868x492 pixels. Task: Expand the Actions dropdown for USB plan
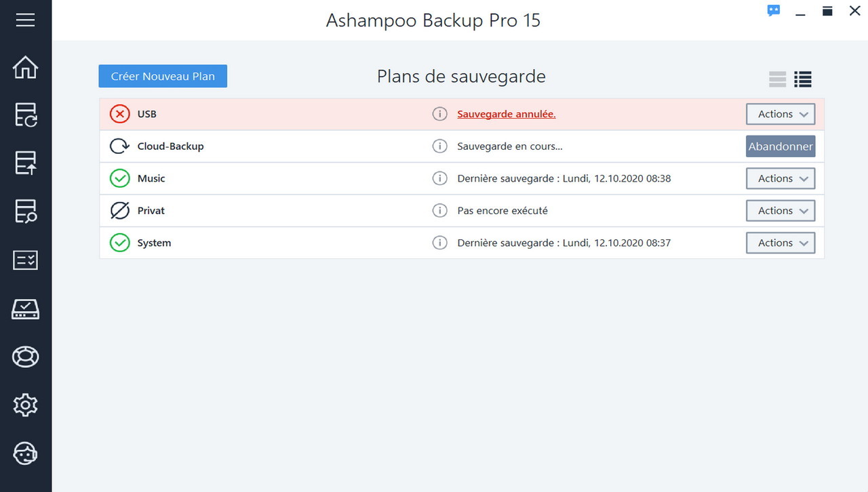click(x=781, y=114)
